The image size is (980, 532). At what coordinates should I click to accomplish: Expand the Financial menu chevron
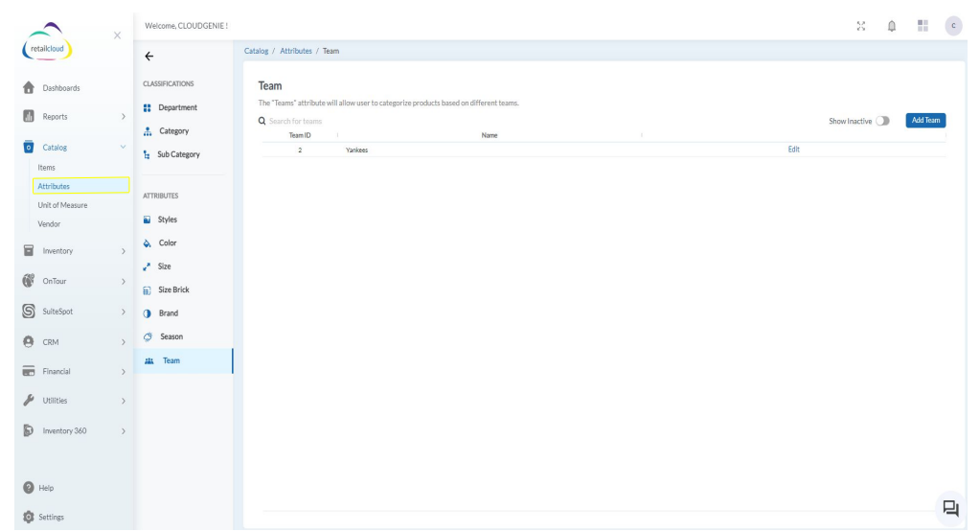(124, 372)
